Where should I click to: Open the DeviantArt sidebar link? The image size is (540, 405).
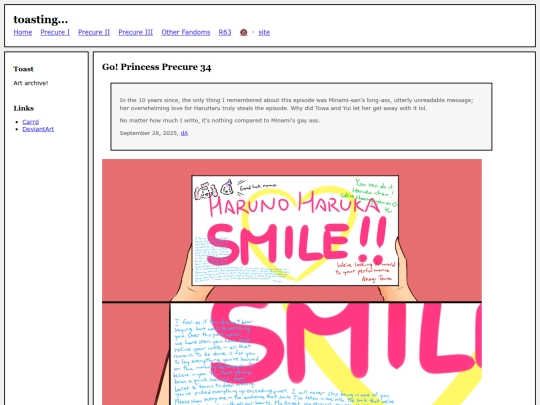point(38,129)
